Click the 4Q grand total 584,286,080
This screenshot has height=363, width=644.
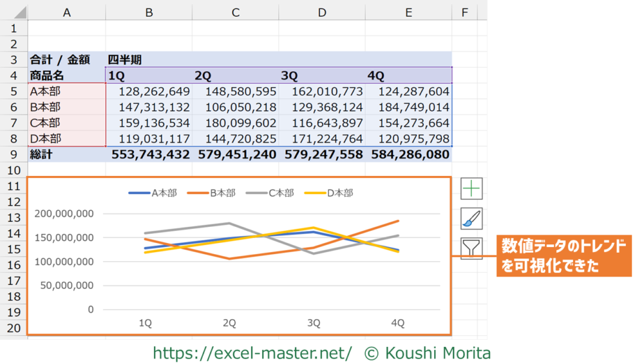[x=409, y=155]
